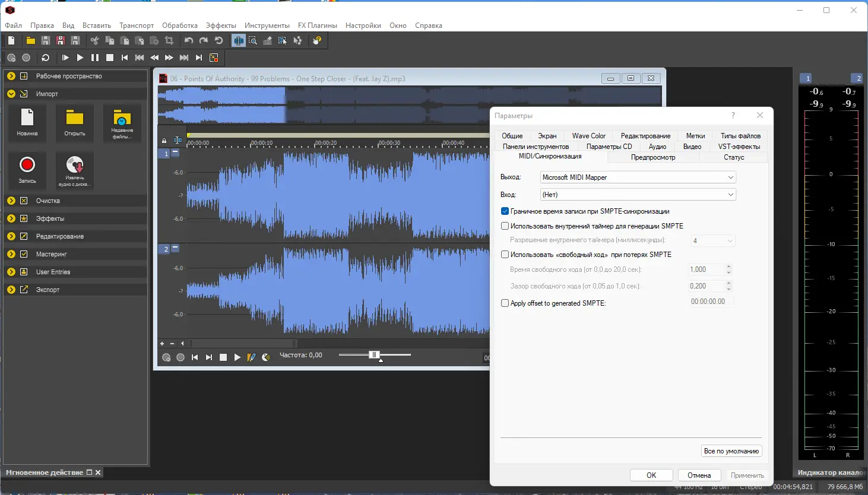Open the Недавние файлы recent files tile

[122, 123]
